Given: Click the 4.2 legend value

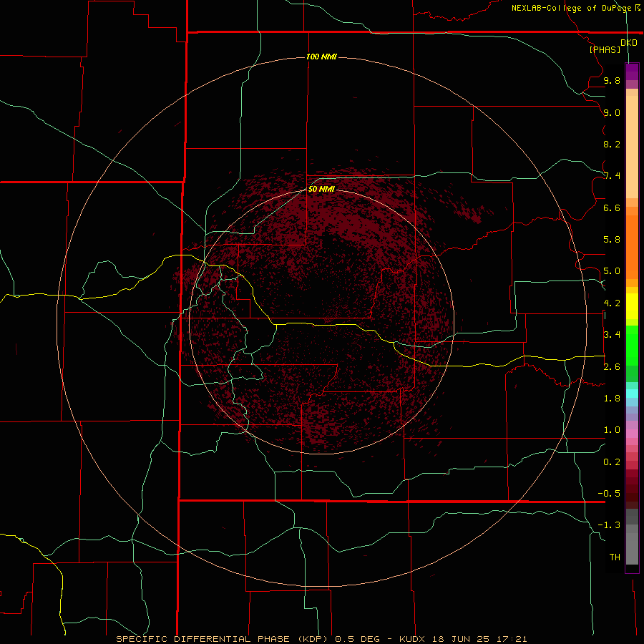Looking at the screenshot, I should [612, 303].
